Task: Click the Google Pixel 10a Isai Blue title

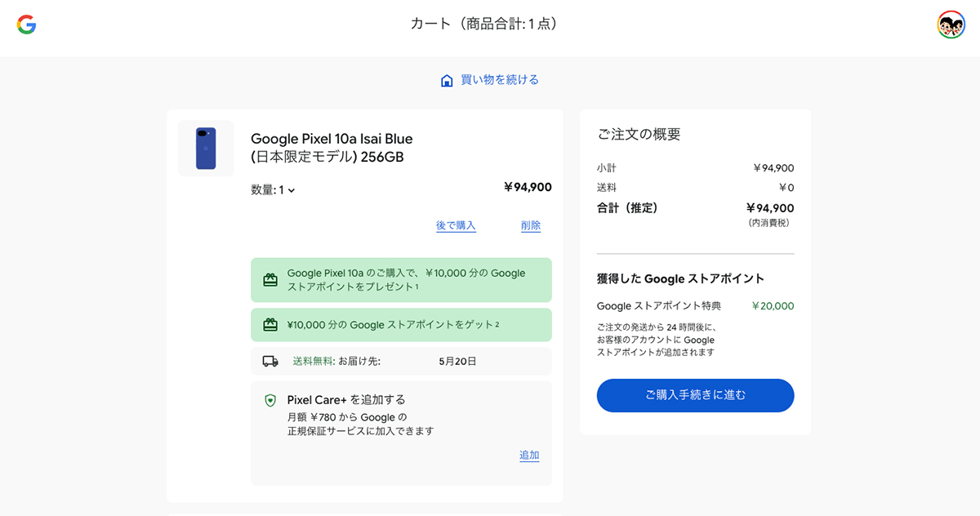Action: point(332,148)
